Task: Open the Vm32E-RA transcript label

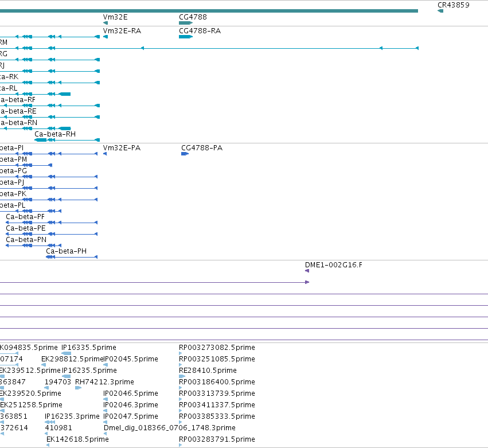Action: point(122,31)
